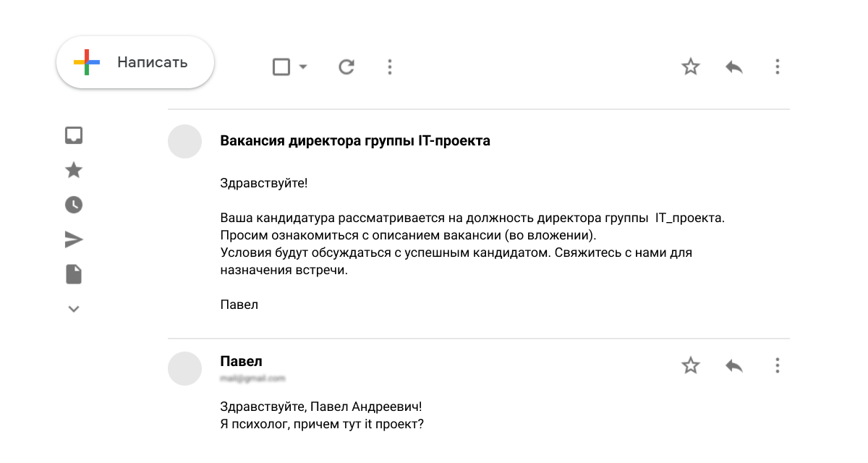Open Snoozed clock icon in sidebar

[x=74, y=205]
